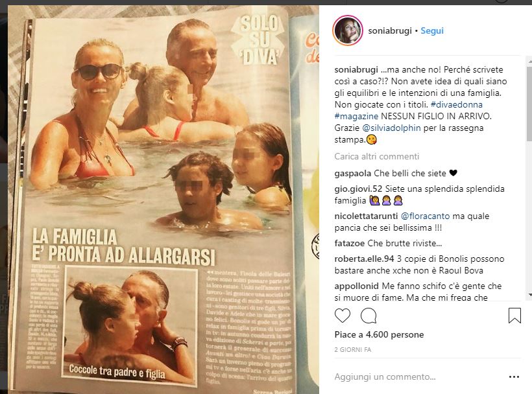This screenshot has height=394, width=532.
Task: Open roberta.elle.94 commenter profile
Action: click(x=364, y=259)
